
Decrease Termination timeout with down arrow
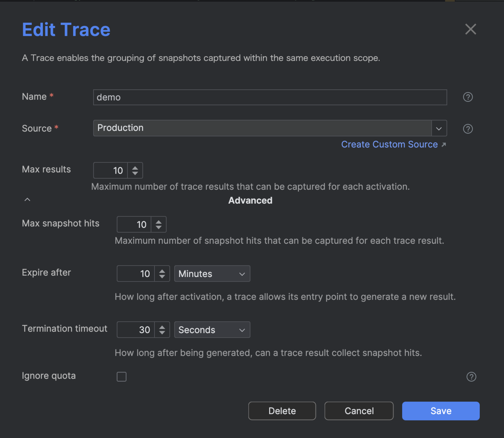click(162, 333)
